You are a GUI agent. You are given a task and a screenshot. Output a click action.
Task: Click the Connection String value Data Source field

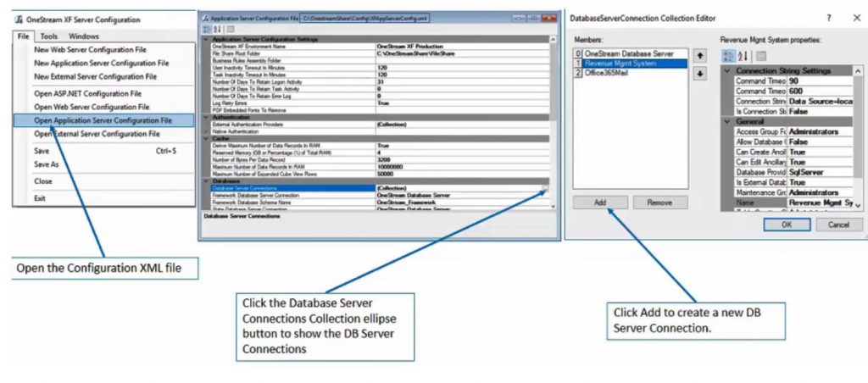[821, 102]
